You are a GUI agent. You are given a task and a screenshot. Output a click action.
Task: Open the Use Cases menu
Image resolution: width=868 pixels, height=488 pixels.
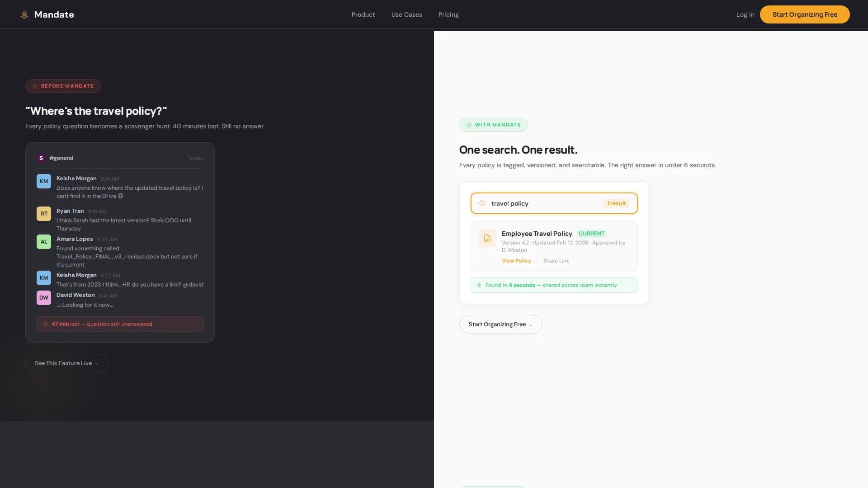click(x=406, y=14)
